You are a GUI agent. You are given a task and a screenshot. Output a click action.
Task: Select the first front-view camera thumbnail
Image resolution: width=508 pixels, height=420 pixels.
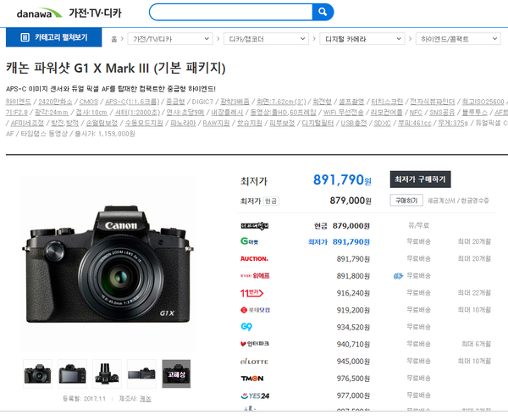point(37,373)
